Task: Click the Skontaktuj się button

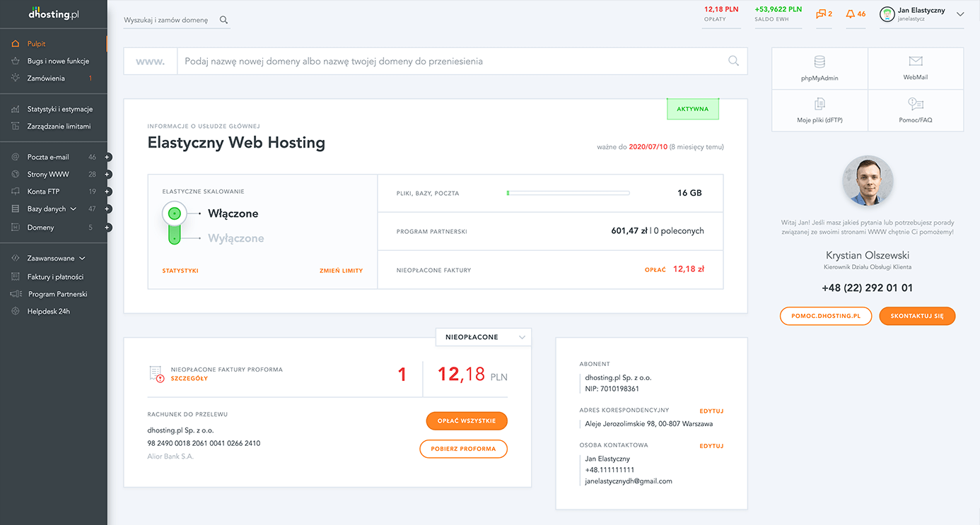Action: click(x=917, y=316)
